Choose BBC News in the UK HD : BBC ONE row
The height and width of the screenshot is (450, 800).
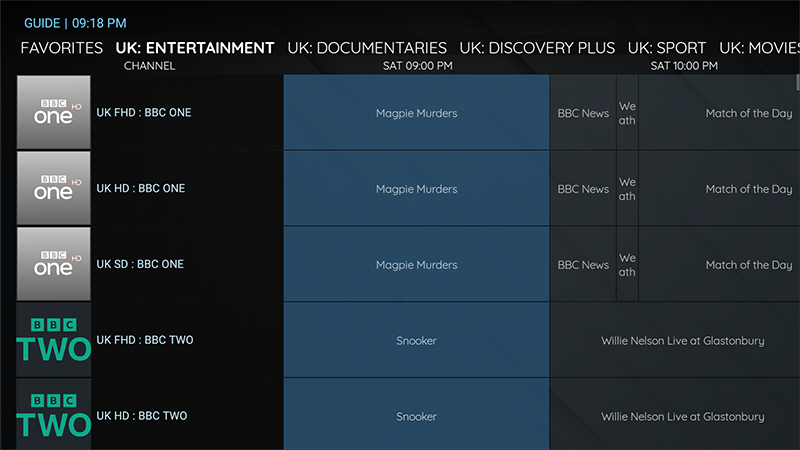pos(582,189)
